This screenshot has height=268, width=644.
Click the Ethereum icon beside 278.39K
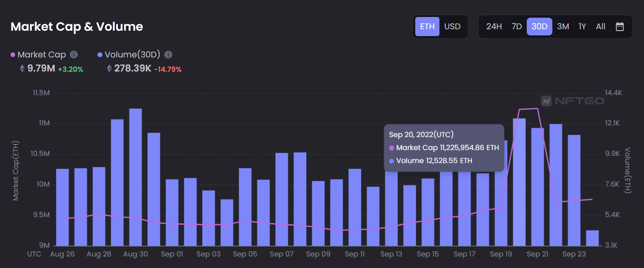(x=109, y=68)
